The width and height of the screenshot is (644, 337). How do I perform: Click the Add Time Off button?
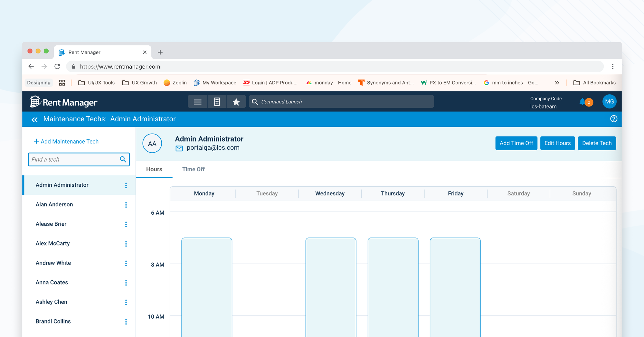tap(516, 143)
